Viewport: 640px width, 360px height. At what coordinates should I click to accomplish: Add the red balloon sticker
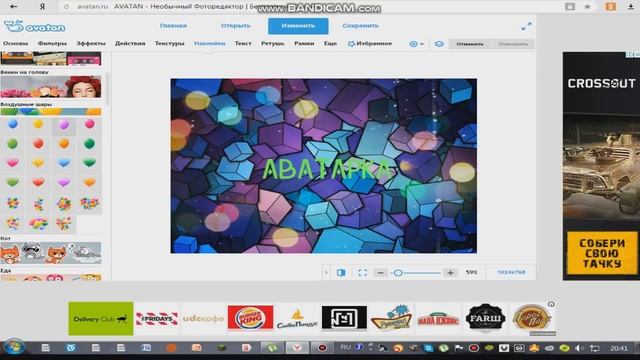coord(38,144)
